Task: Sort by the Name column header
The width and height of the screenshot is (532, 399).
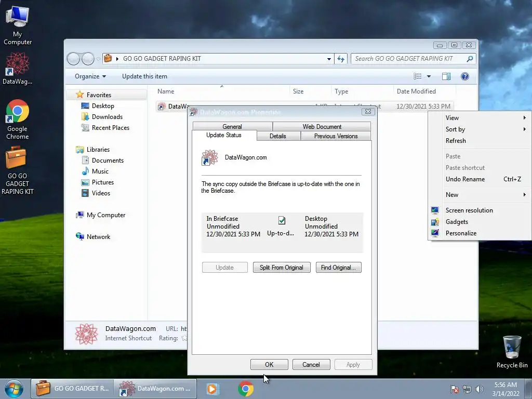Action: (222, 91)
